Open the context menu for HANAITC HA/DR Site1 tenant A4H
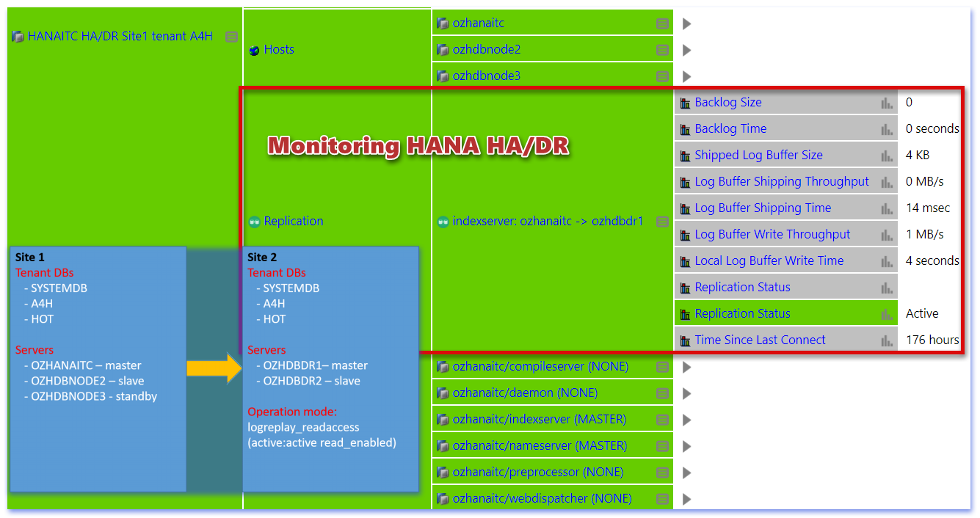The image size is (980, 518). point(231,36)
